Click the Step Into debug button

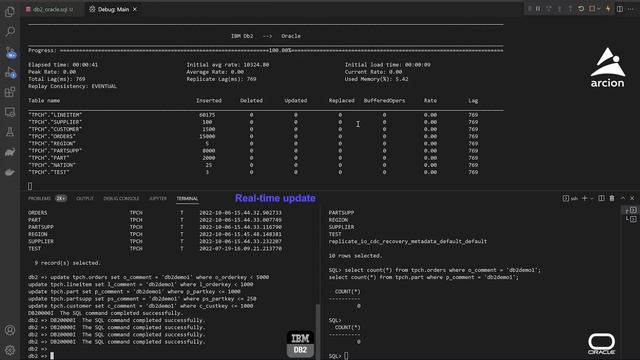click(x=559, y=9)
